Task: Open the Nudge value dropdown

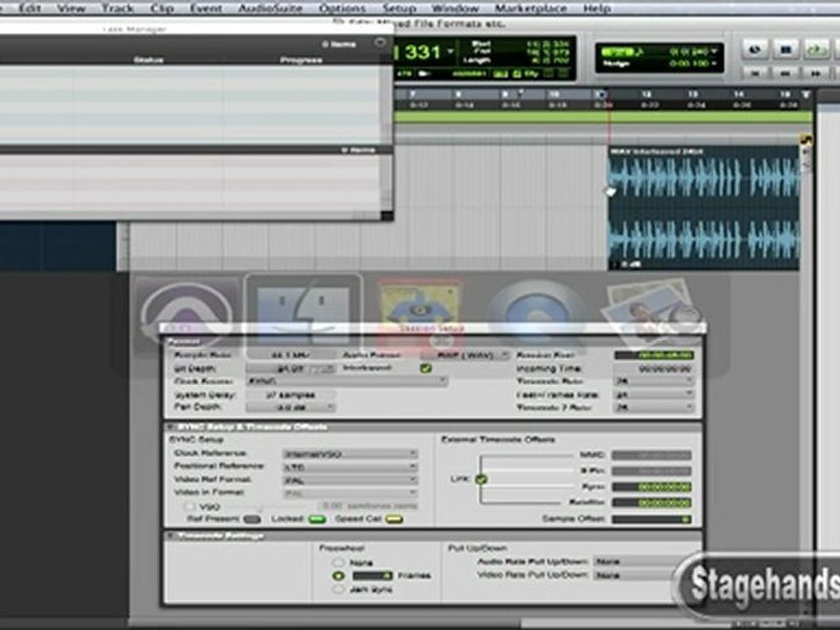Action: point(714,63)
